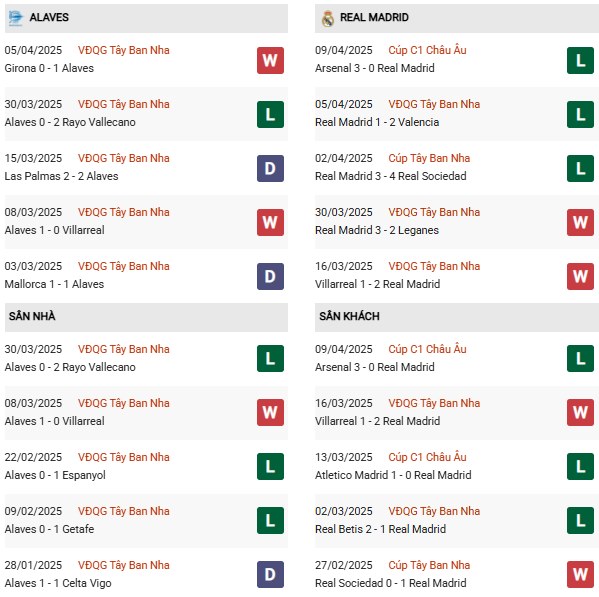The height and width of the screenshot is (597, 599).
Task: Open Cúp C1 Châu Âu link on 13/03/2025
Action: click(427, 457)
